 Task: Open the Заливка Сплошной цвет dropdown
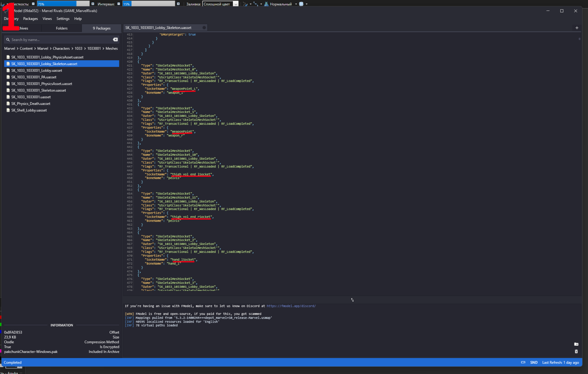point(221,4)
